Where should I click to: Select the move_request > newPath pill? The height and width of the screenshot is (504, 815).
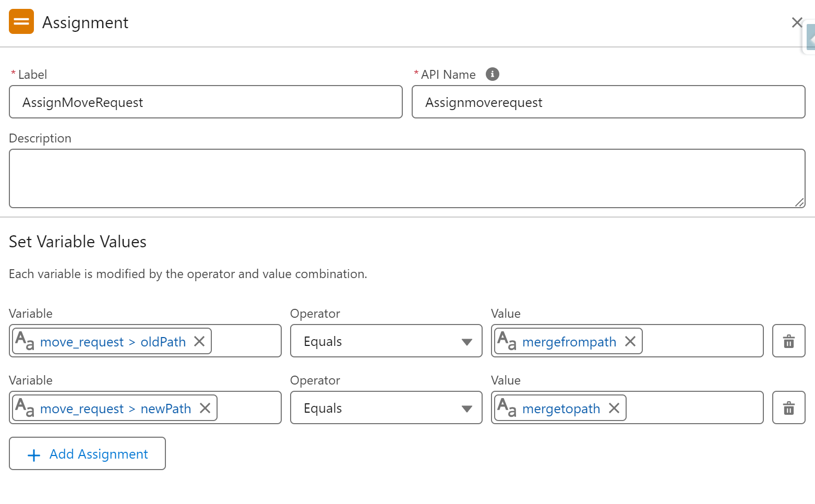[x=115, y=408]
